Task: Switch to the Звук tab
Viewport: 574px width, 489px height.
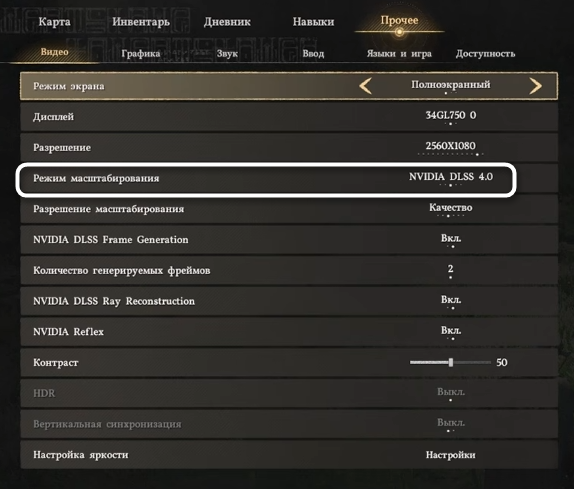Action: (x=227, y=54)
